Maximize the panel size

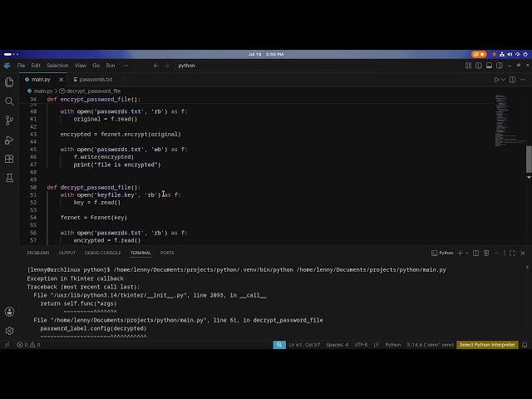512,253
